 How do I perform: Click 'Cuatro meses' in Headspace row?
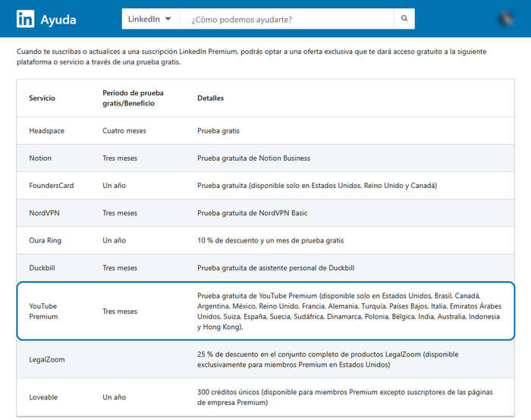click(124, 130)
